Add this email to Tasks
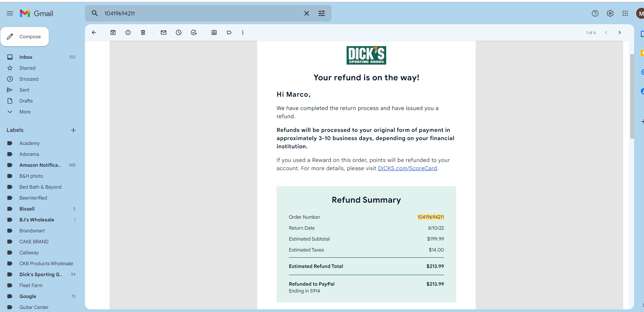The width and height of the screenshot is (644, 312). tap(194, 32)
